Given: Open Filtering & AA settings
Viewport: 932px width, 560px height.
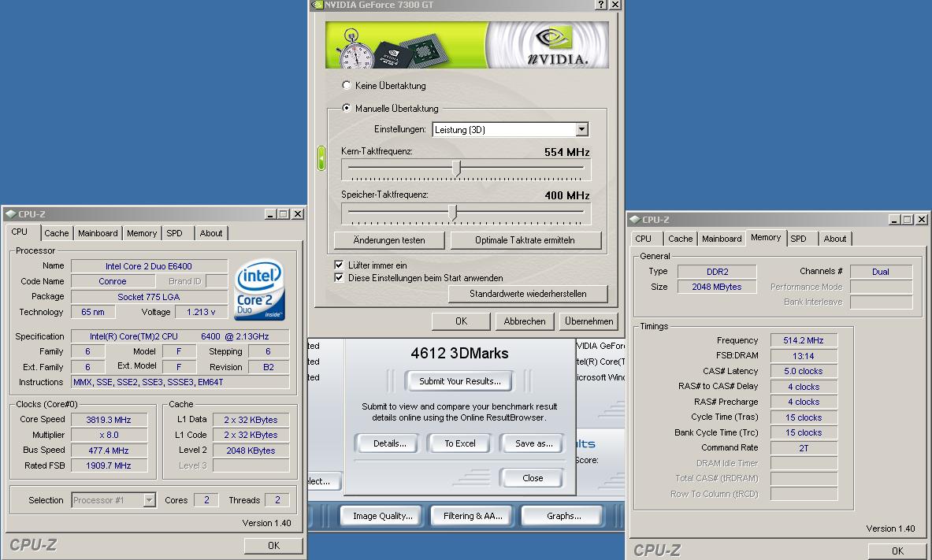Looking at the screenshot, I should coord(473,516).
